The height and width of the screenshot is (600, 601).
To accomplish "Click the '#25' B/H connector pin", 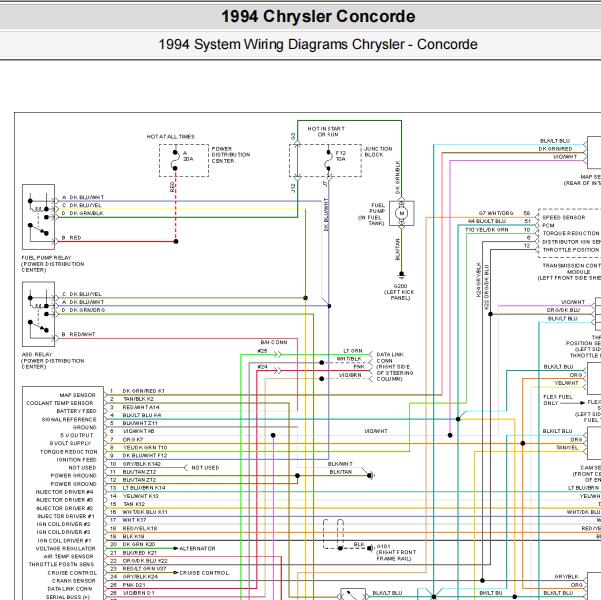I will [x=263, y=351].
